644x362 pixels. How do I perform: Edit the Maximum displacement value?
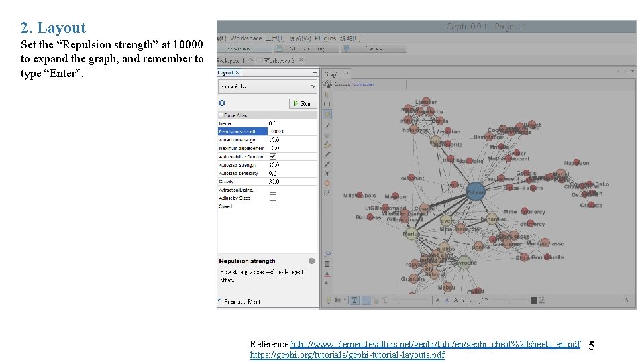click(292, 148)
